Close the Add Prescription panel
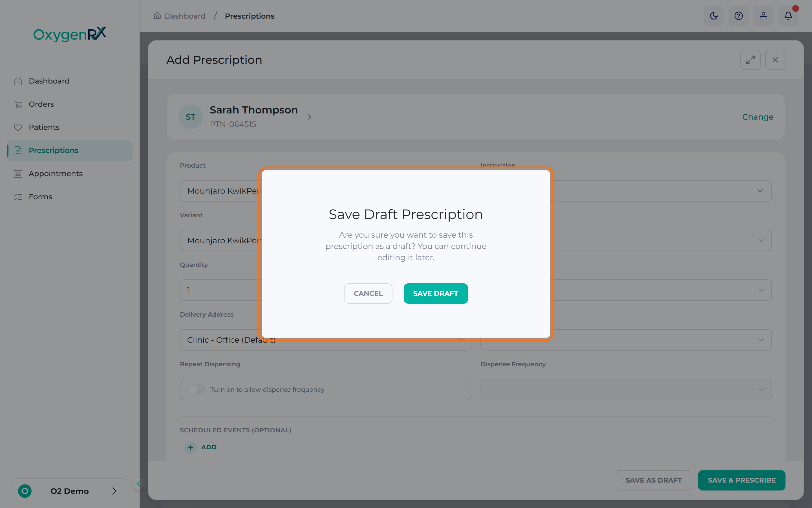 click(775, 60)
